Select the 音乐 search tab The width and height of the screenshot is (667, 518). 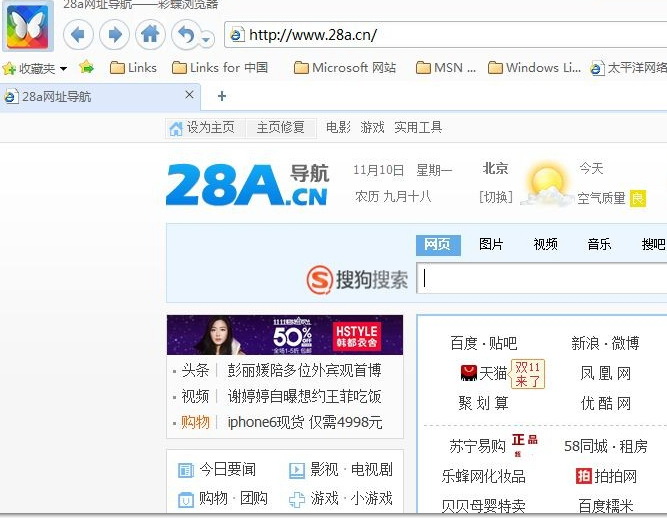tap(599, 244)
